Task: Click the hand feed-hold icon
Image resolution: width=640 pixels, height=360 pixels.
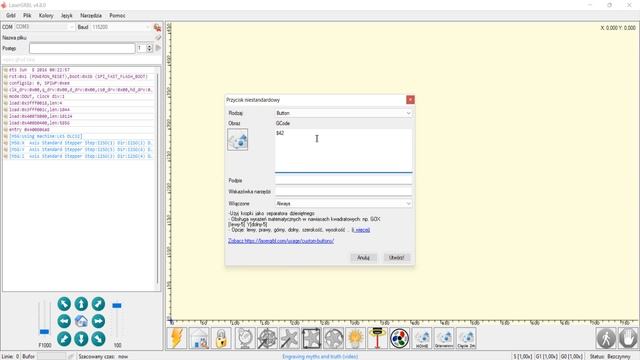Action: pos(628,338)
